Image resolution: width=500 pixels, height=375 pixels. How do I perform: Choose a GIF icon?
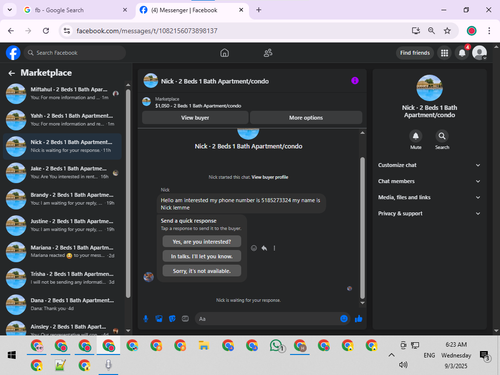(x=185, y=319)
